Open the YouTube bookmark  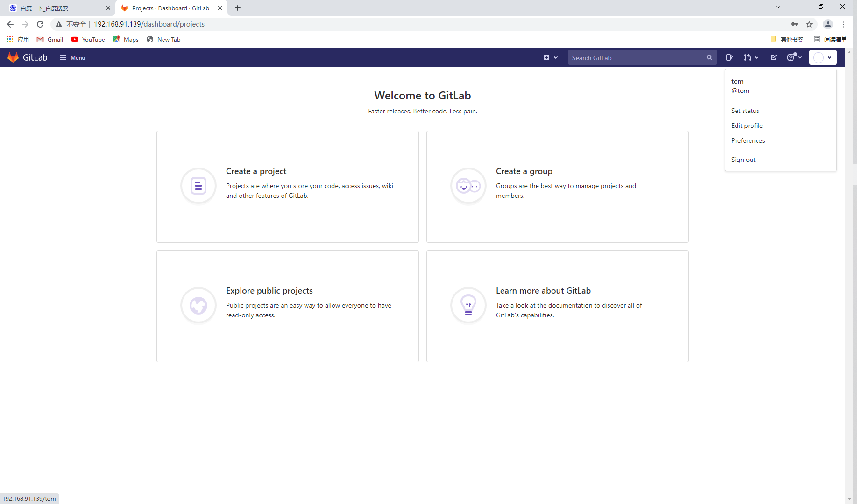pos(88,39)
